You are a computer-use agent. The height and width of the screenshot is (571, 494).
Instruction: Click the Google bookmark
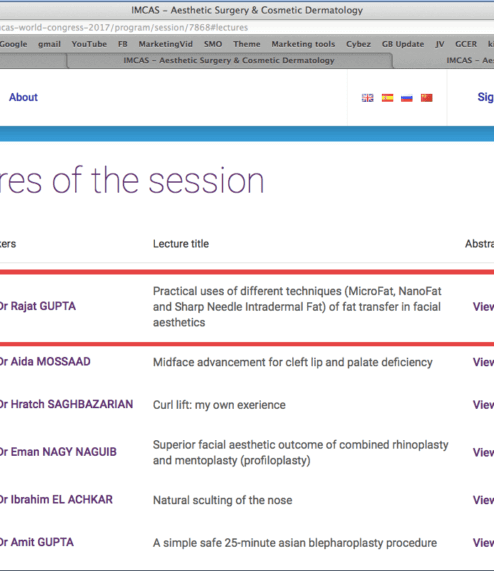pos(13,44)
